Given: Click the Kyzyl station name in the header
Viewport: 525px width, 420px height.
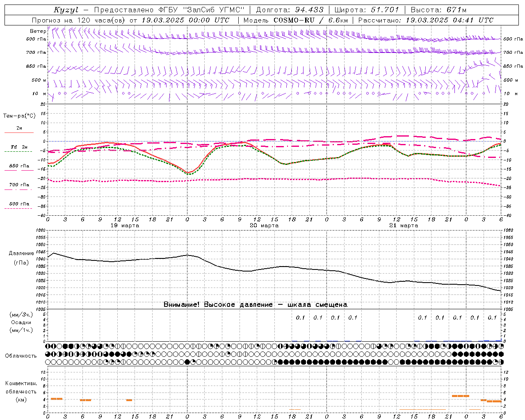Looking at the screenshot, I should pyautogui.click(x=66, y=10).
